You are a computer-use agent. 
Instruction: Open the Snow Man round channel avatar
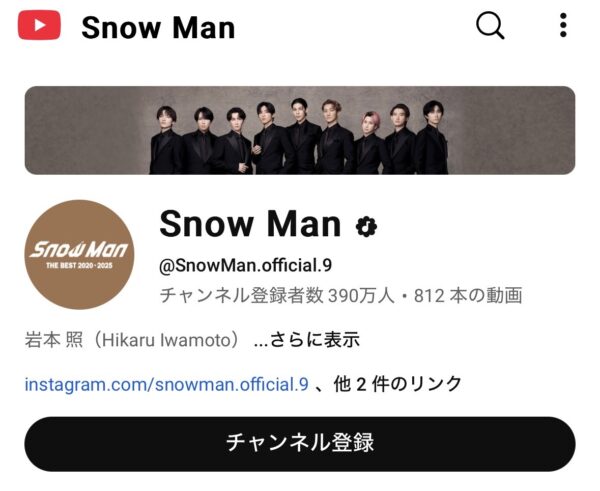(x=79, y=254)
